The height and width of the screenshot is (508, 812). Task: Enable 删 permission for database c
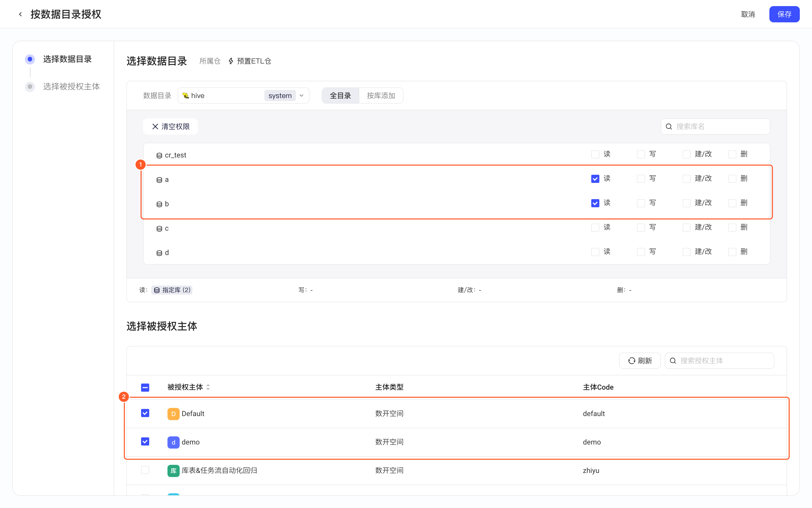pos(732,228)
